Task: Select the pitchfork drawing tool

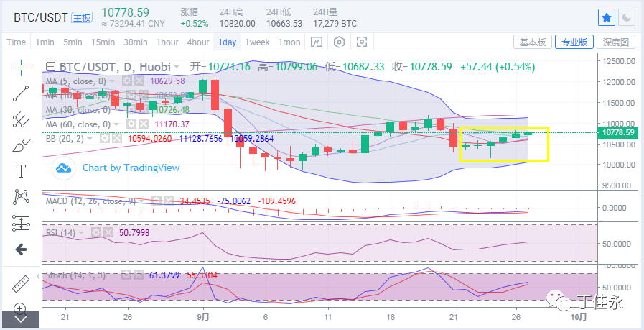Action: point(21,119)
